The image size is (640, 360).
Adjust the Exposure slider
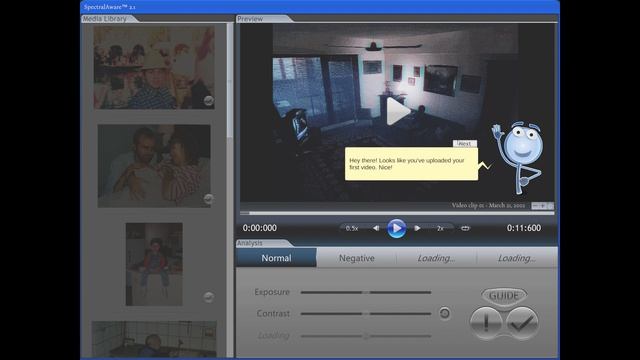click(x=366, y=292)
